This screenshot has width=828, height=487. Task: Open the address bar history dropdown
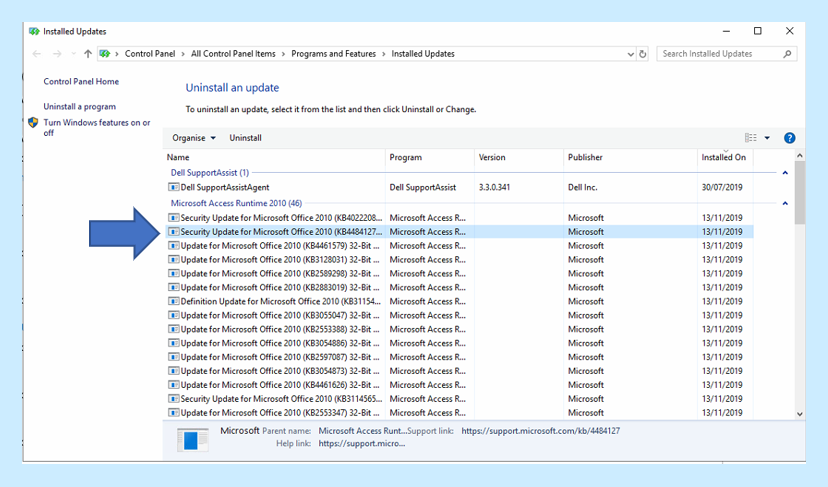click(x=631, y=54)
